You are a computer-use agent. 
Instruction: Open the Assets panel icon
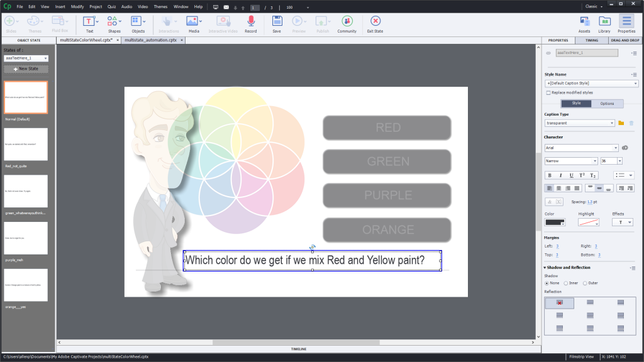click(584, 21)
